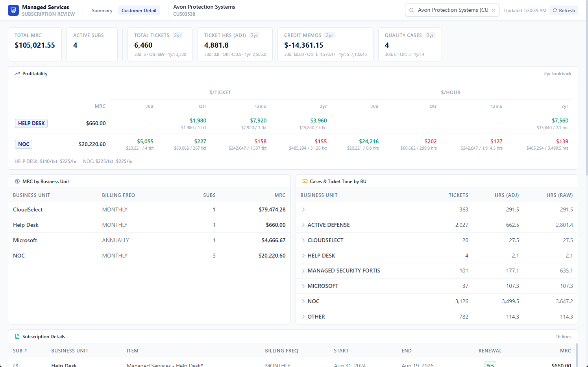Viewport: 588px width, 367px height.
Task: Click the NOC 30d $/hour value $24,216
Action: pos(369,141)
